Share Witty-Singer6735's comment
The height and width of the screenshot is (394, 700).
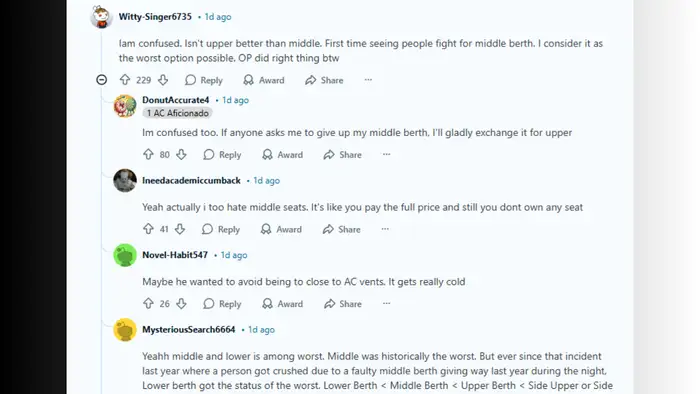pos(324,80)
